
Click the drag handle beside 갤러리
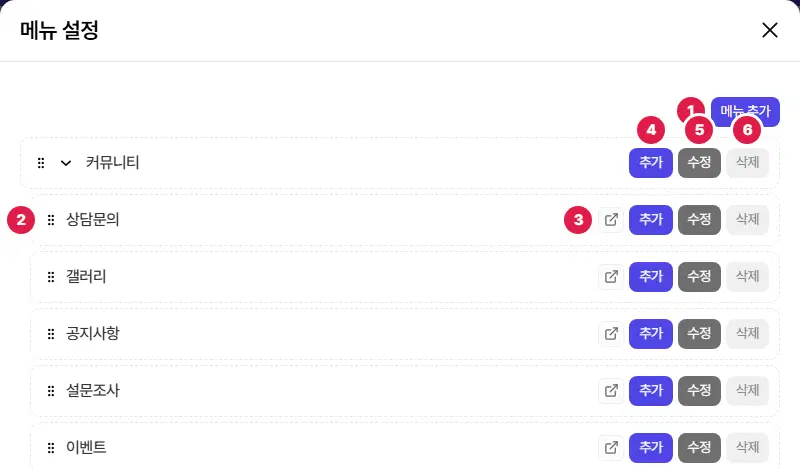[51, 277]
